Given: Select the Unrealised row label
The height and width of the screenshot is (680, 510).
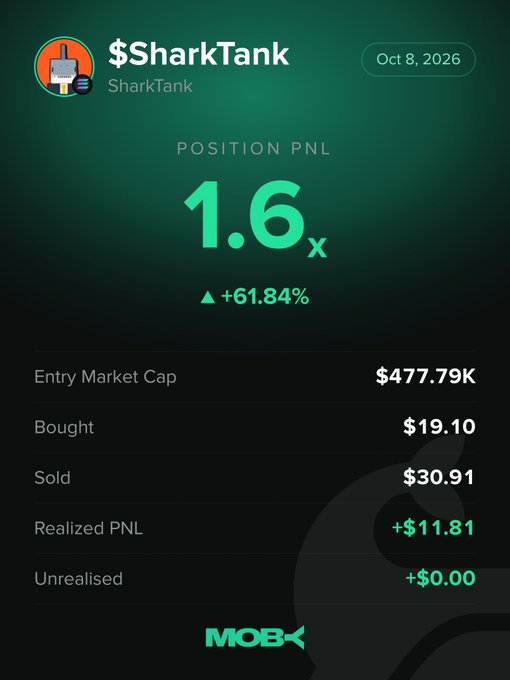Looking at the screenshot, I should click(78, 579).
